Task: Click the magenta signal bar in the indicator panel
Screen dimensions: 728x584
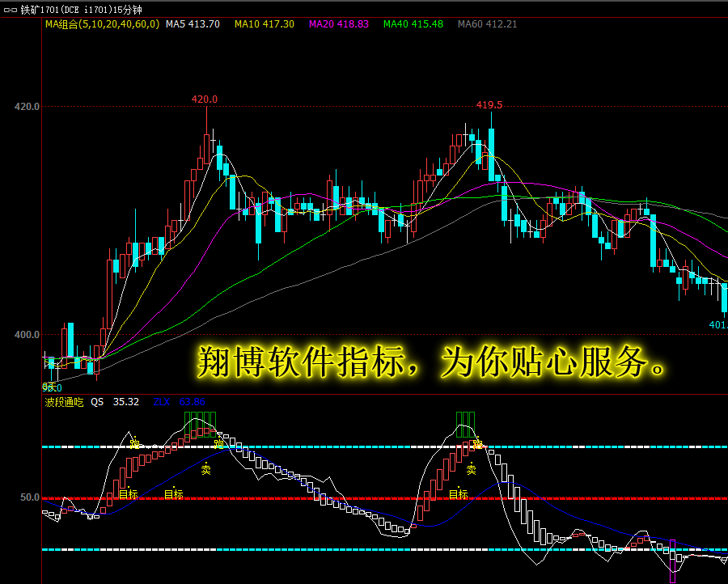Action: point(673,561)
